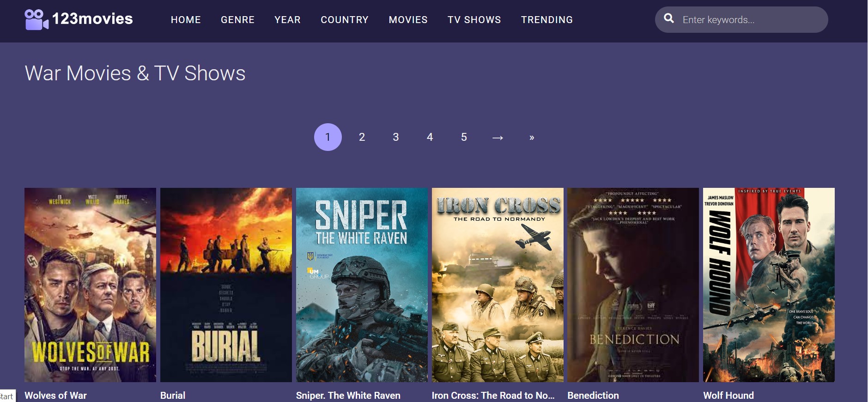Open the Sniper The White Raven poster
Viewport: 868px width, 402px height.
point(362,285)
